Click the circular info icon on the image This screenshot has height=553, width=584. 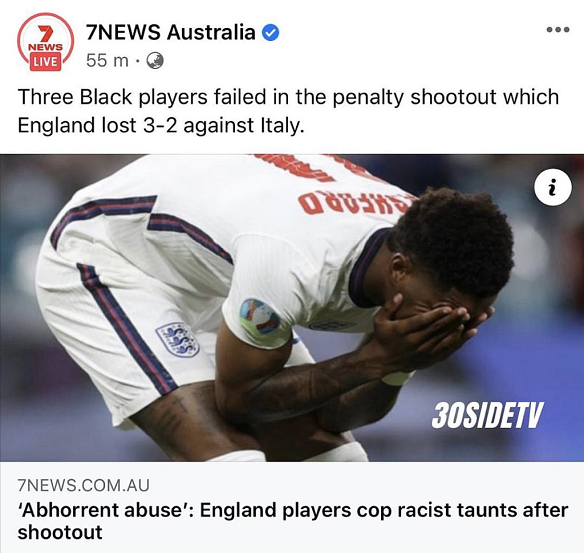click(x=553, y=187)
